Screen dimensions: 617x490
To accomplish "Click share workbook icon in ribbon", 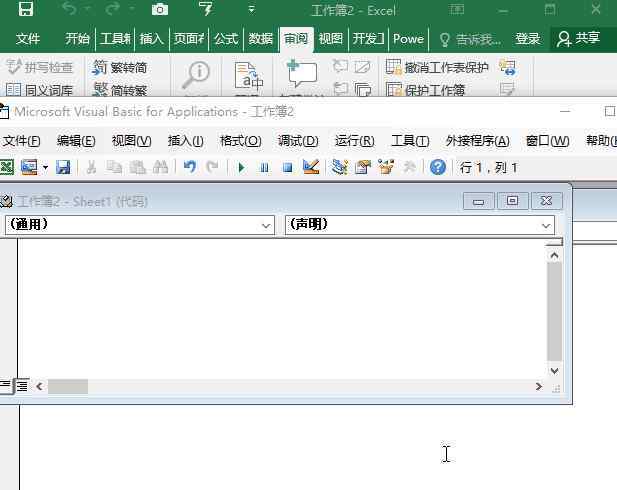I will (x=508, y=67).
